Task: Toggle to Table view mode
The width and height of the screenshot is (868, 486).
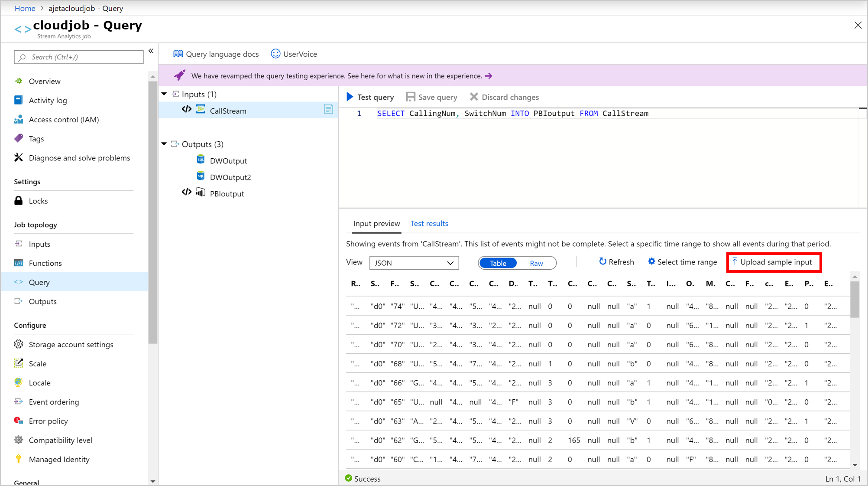Action: 498,263
